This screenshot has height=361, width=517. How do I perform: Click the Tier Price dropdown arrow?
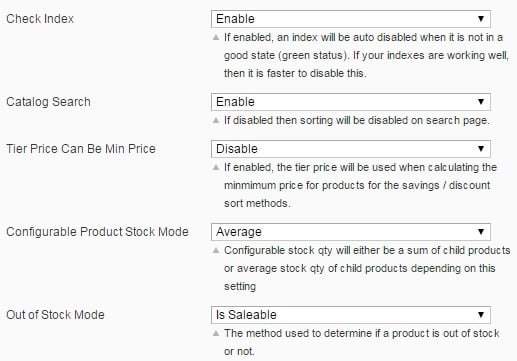tap(481, 149)
